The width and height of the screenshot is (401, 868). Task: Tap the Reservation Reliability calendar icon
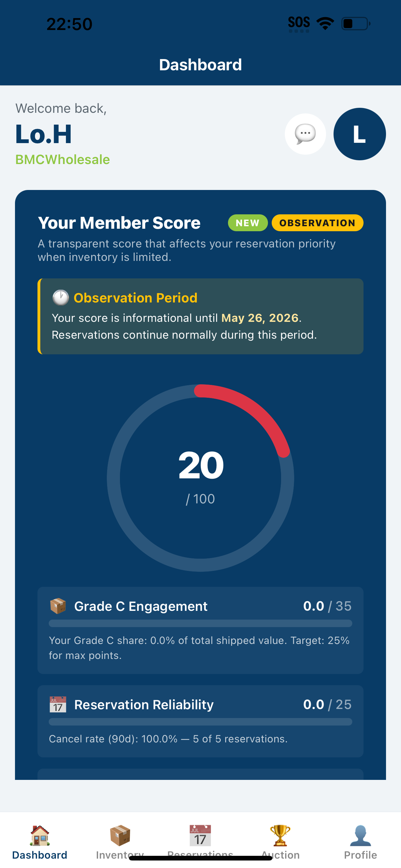pos(58,704)
